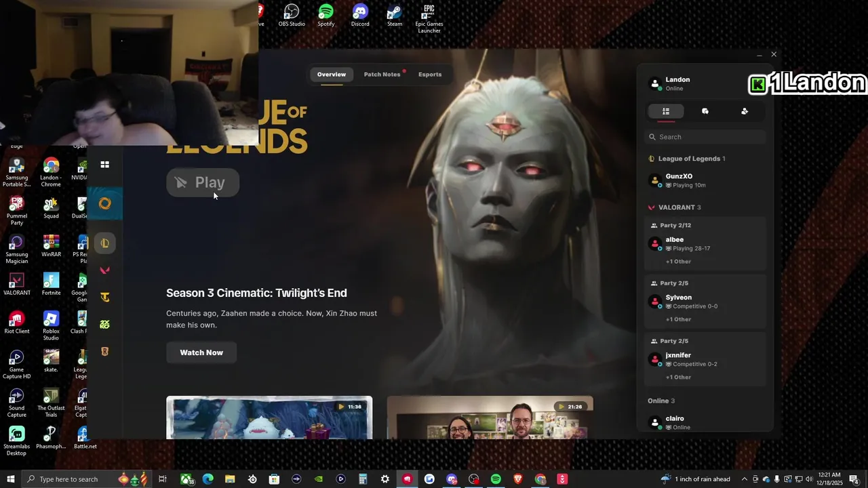The image size is (868, 488).
Task: Open the '1 inch of rain ahead' weather widget
Action: point(696,479)
